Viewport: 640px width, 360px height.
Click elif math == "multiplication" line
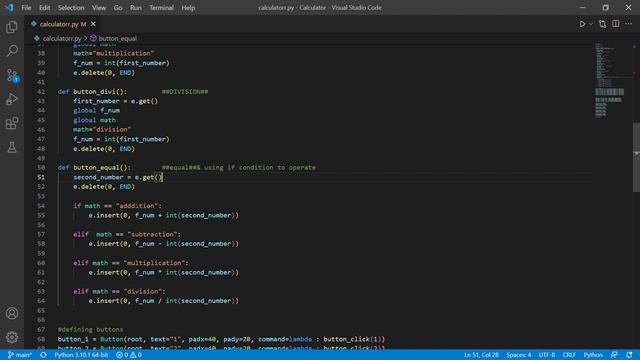[131, 263]
